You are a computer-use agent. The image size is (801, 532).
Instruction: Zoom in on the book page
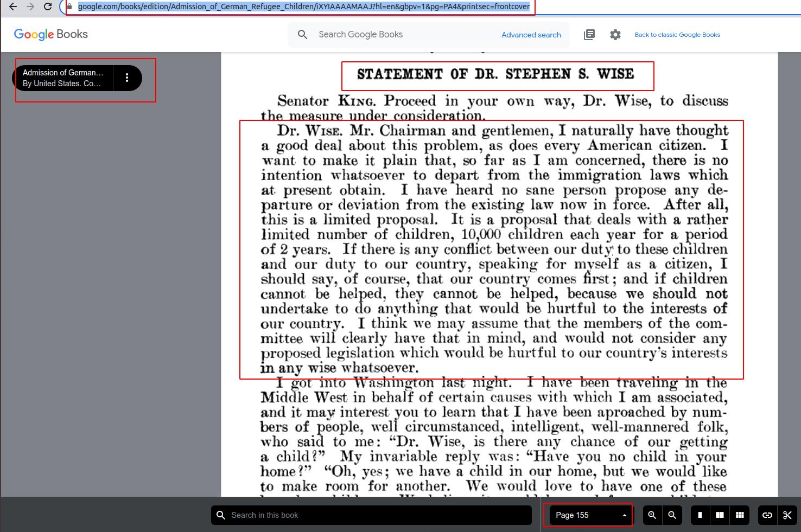[x=652, y=515]
